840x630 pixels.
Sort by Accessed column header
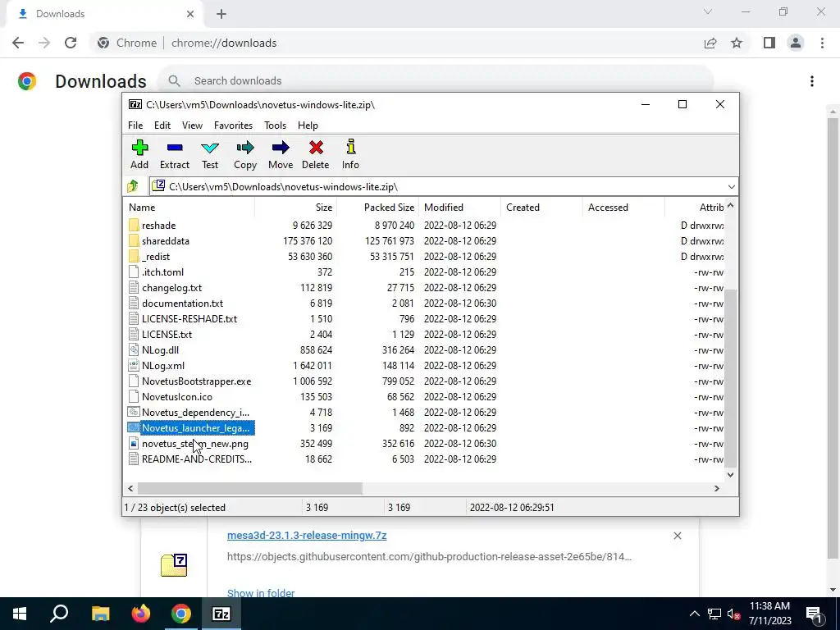tap(623, 208)
